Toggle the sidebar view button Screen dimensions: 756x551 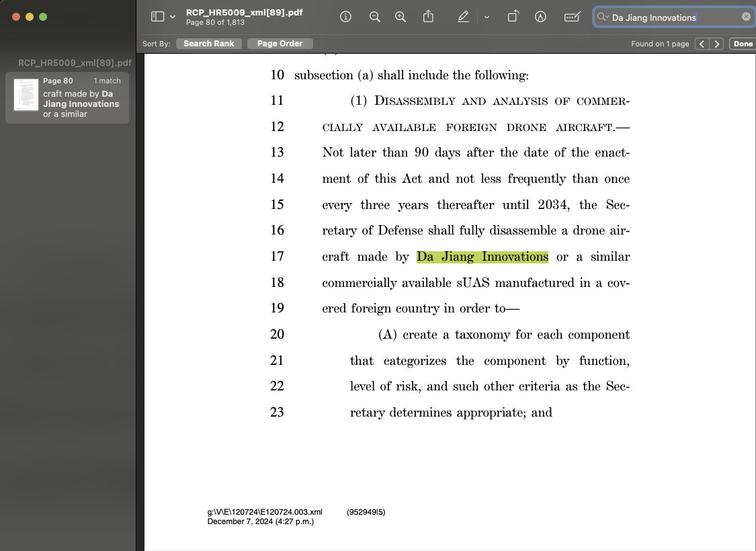(x=158, y=17)
